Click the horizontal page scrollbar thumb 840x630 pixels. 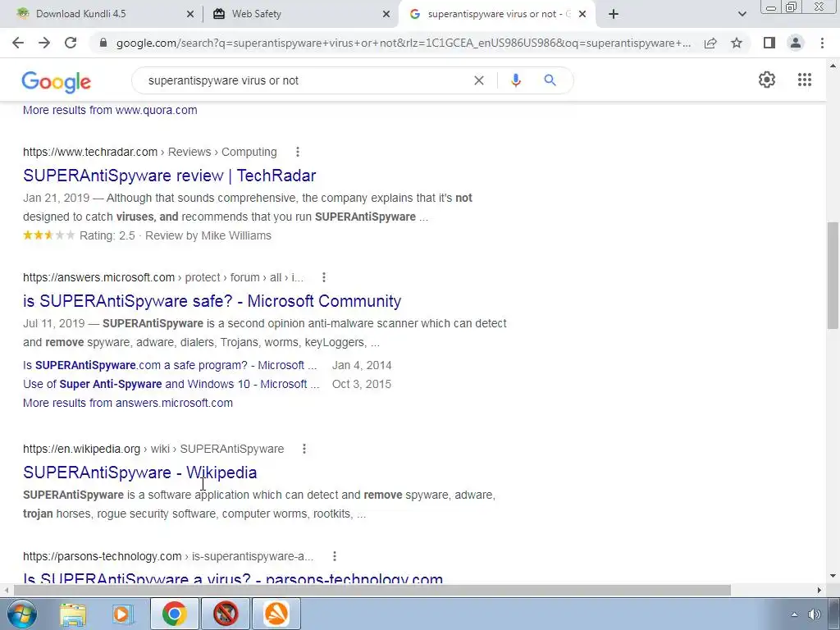372,590
